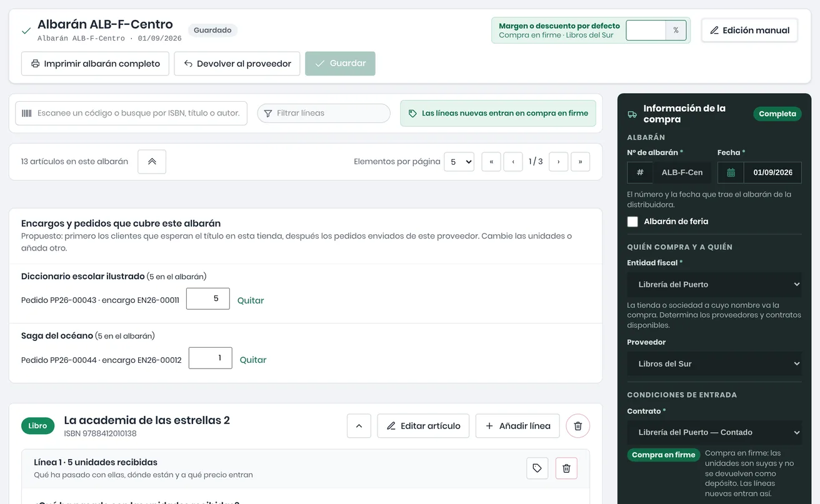820x504 pixels.
Task: Click the Nº de albarán field
Action: [682, 172]
